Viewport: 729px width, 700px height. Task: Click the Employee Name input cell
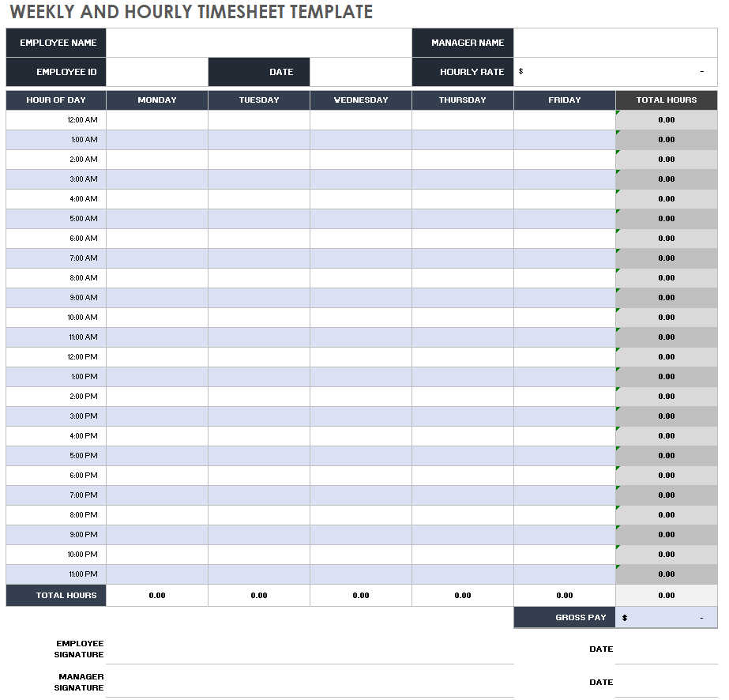pyautogui.click(x=259, y=43)
